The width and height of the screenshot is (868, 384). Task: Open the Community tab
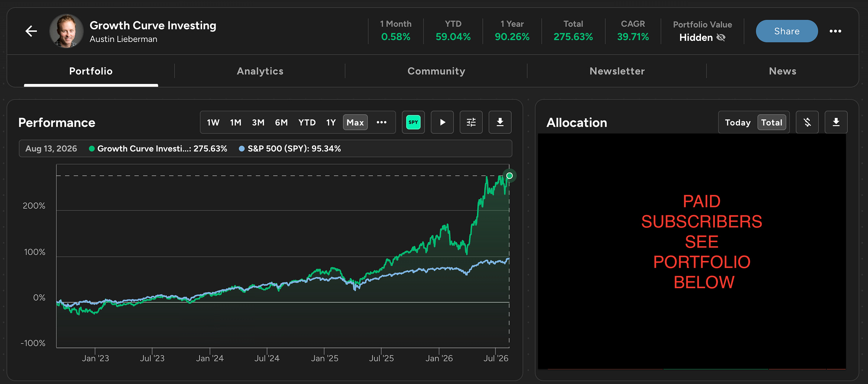click(x=436, y=71)
